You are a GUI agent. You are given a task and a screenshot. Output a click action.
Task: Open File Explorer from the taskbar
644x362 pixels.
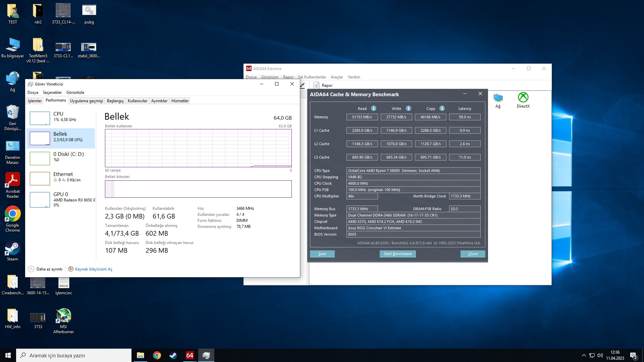pyautogui.click(x=141, y=355)
